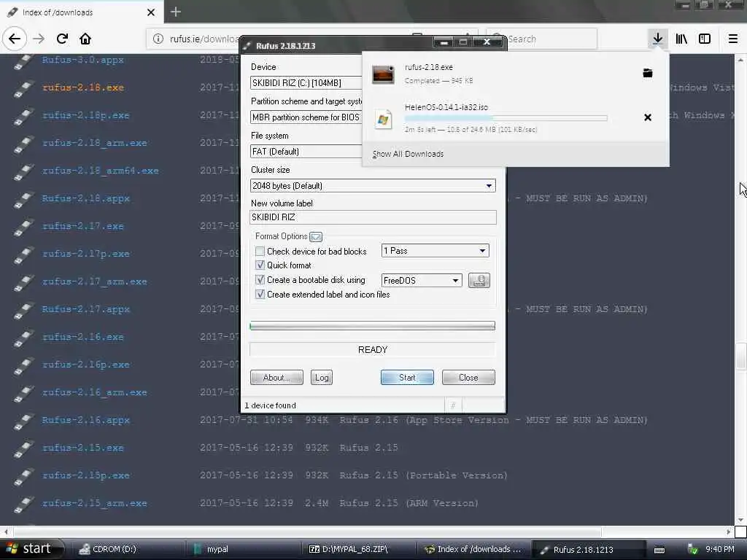Click the rufus-2.18.exe download thumbnail icon
The image size is (747, 560).
pyautogui.click(x=382, y=74)
